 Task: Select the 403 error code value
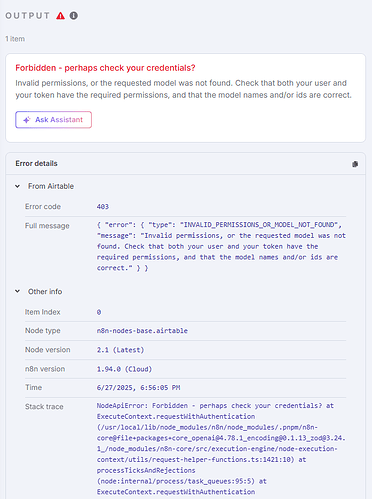tap(103, 207)
